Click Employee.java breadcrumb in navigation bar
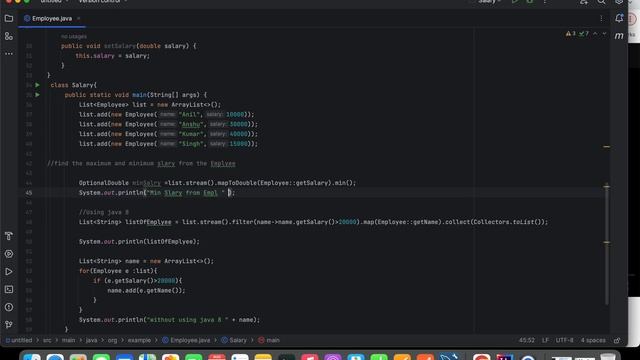The height and width of the screenshot is (360, 640). click(186, 340)
